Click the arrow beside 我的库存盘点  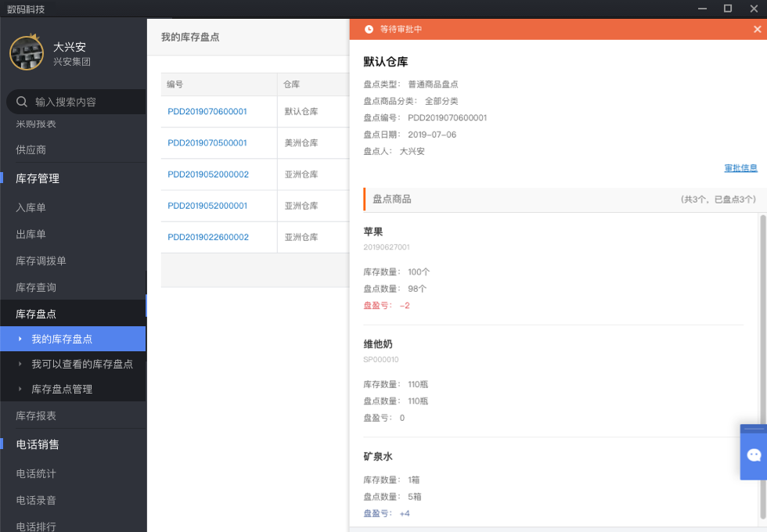[20, 339]
